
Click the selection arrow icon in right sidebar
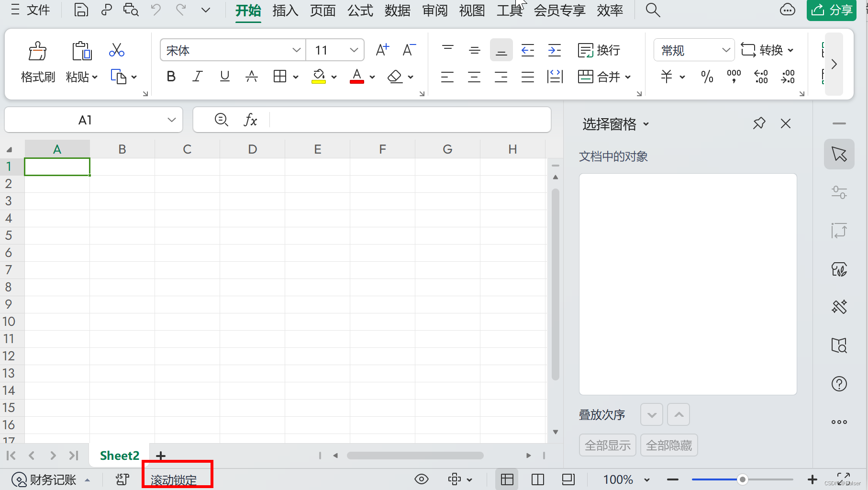click(x=839, y=154)
